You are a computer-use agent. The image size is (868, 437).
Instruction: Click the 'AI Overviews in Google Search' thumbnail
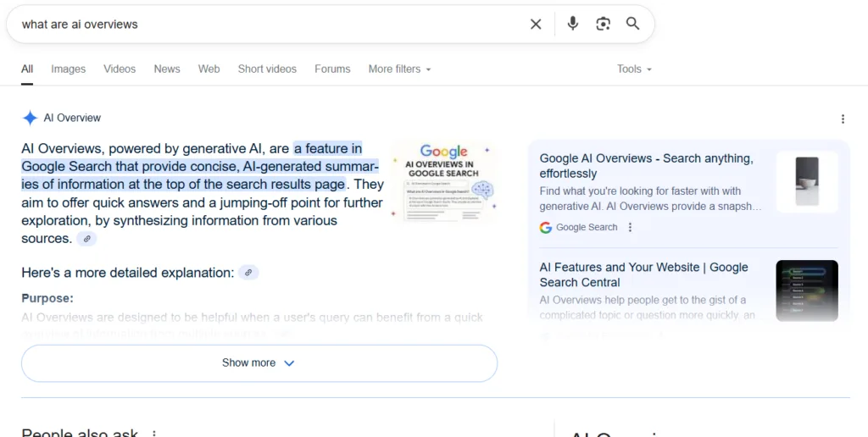tap(444, 183)
